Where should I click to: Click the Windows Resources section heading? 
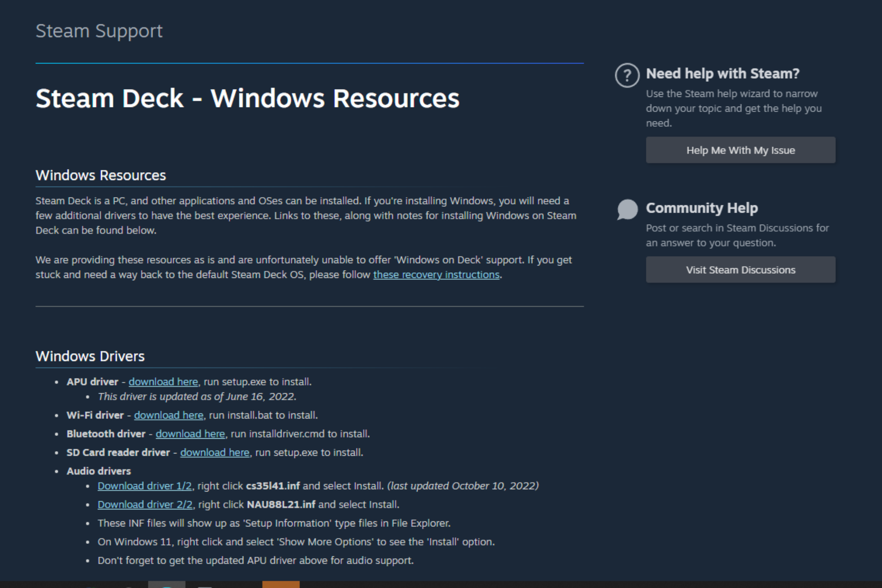(101, 175)
